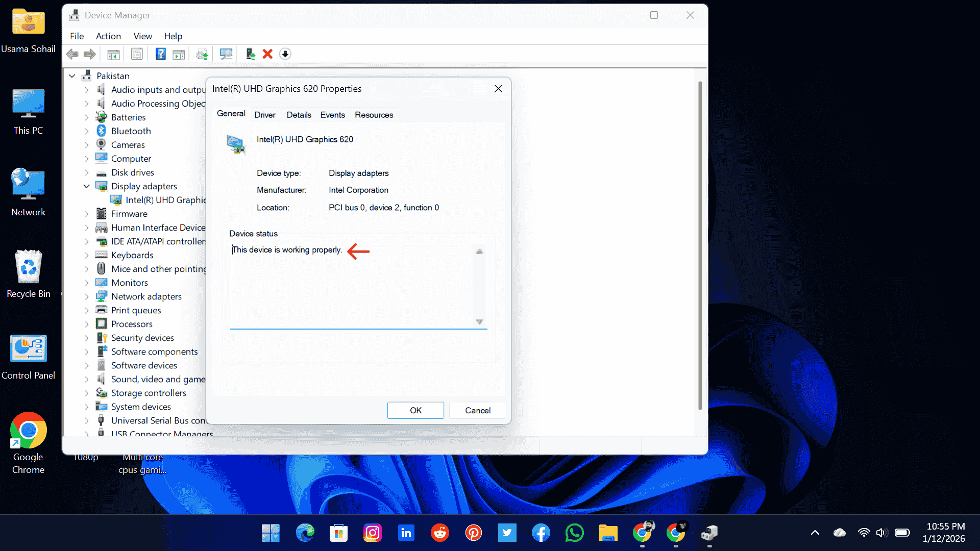
Task: Open WhatsApp from the taskbar
Action: click(x=574, y=533)
